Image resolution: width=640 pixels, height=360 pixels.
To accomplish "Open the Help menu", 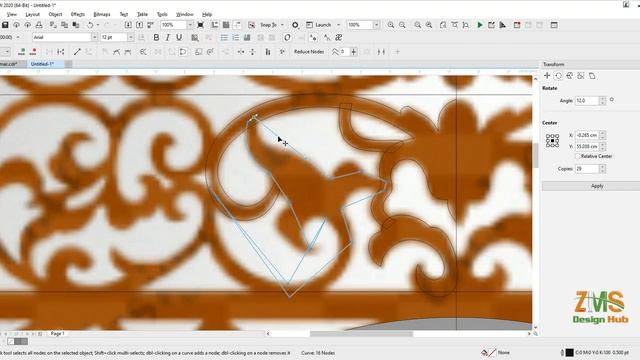I will pos(207,14).
